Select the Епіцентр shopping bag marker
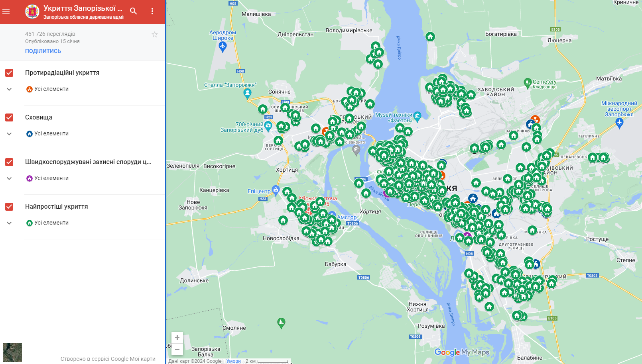The height and width of the screenshot is (364, 642). coord(276,190)
